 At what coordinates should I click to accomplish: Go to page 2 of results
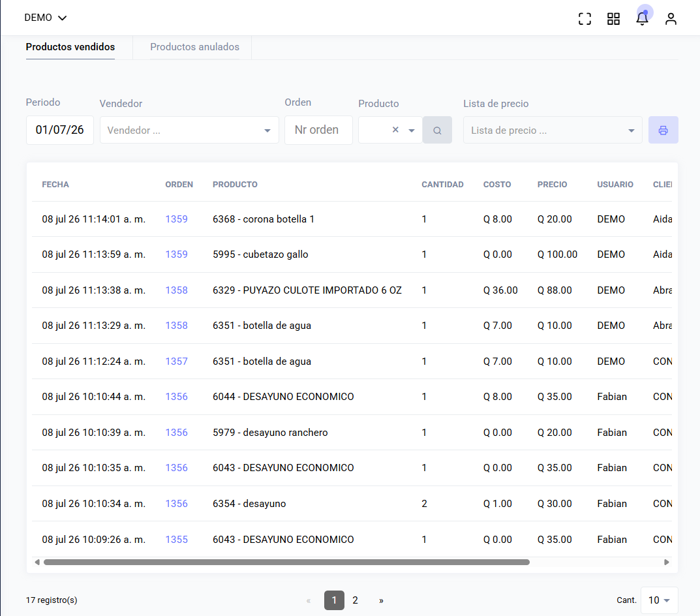point(355,600)
